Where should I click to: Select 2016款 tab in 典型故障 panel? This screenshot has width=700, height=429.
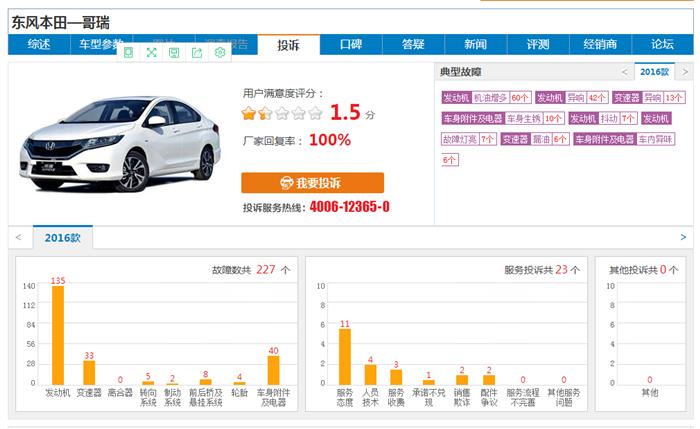pyautogui.click(x=654, y=72)
